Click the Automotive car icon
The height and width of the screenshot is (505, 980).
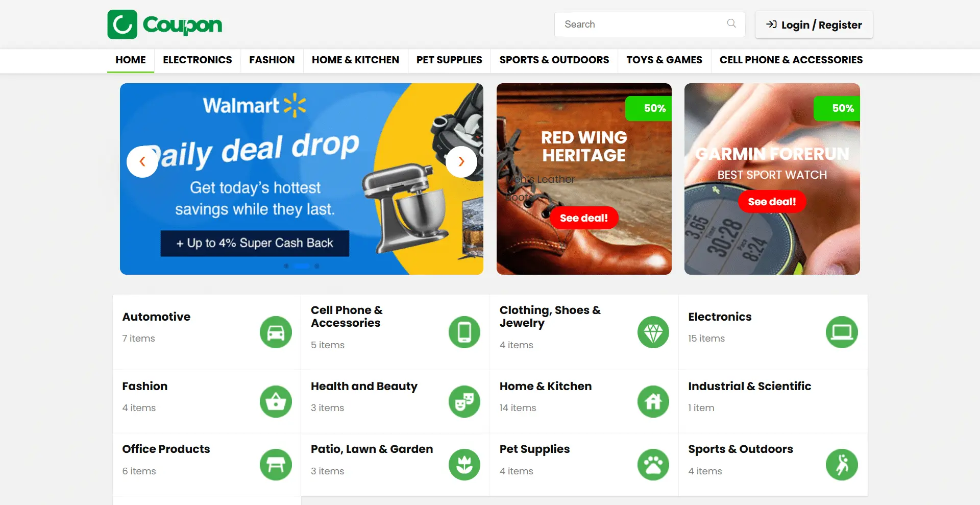(276, 332)
